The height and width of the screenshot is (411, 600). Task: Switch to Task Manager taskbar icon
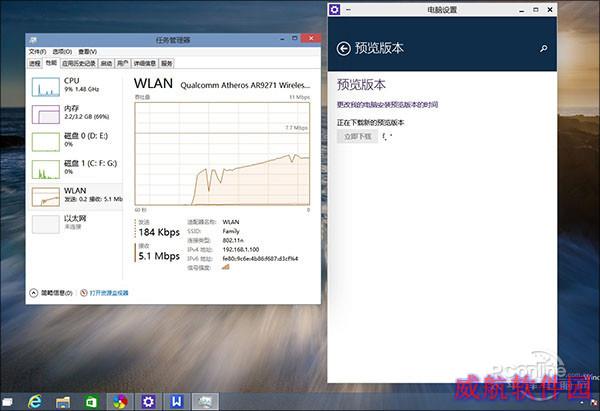click(x=205, y=402)
